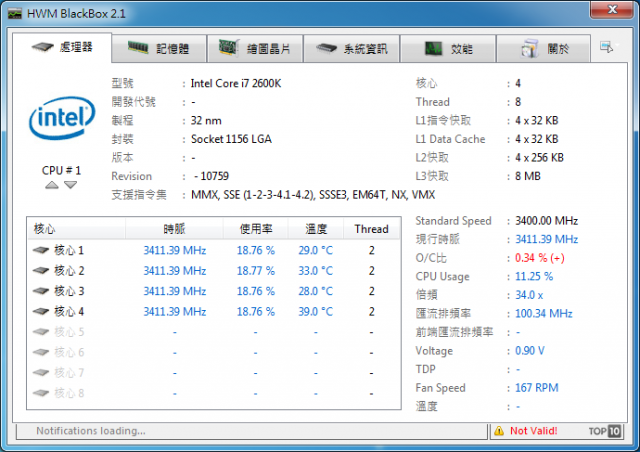The width and height of the screenshot is (640, 452).
Task: Click the Not Valid! status text
Action: (x=533, y=431)
